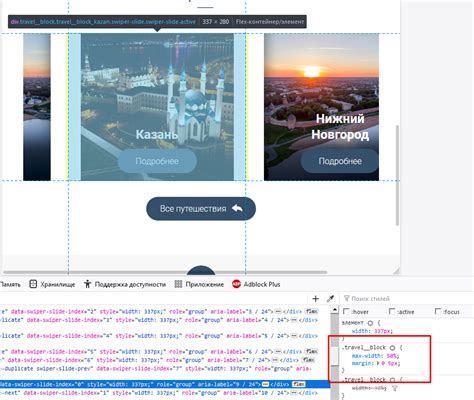
Task: Click the max-width value 50%
Action: click(393, 356)
